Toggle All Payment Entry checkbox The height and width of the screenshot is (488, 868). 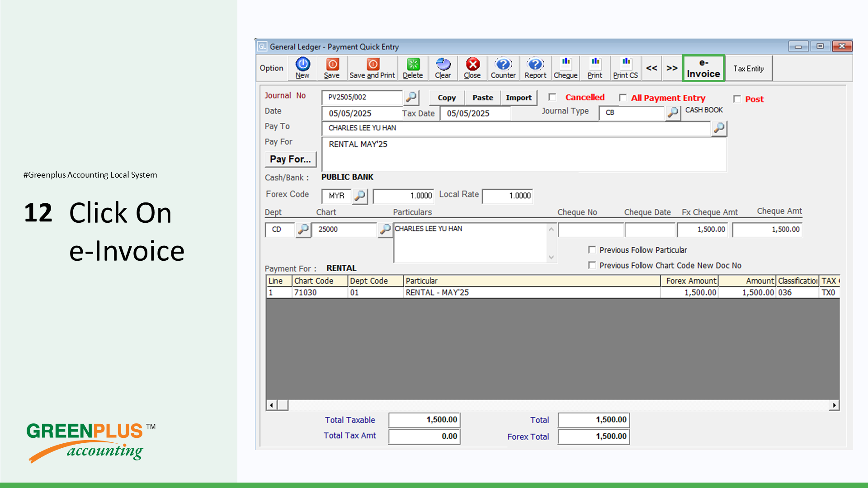click(623, 98)
